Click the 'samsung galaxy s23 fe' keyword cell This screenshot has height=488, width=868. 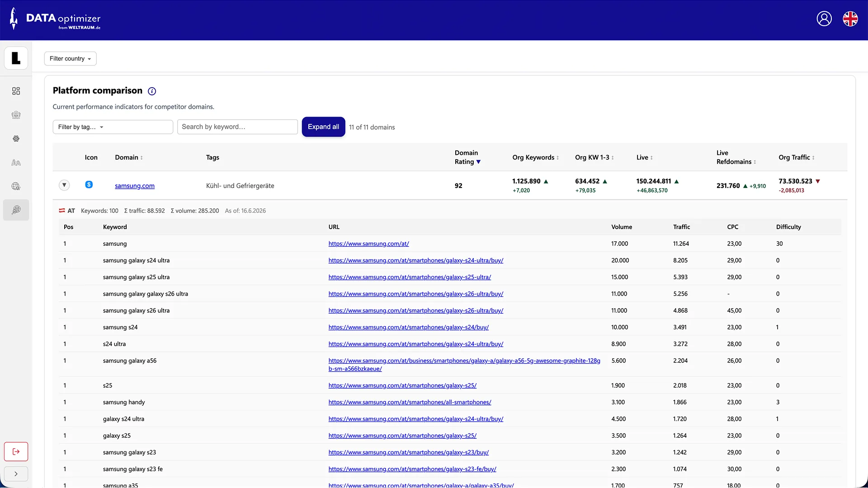(133, 469)
